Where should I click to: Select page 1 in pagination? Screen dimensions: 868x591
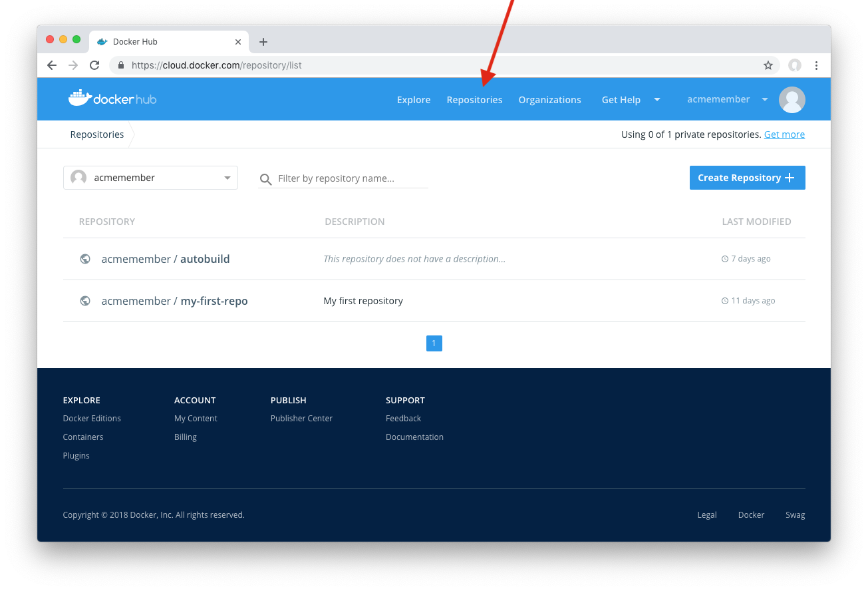point(434,343)
